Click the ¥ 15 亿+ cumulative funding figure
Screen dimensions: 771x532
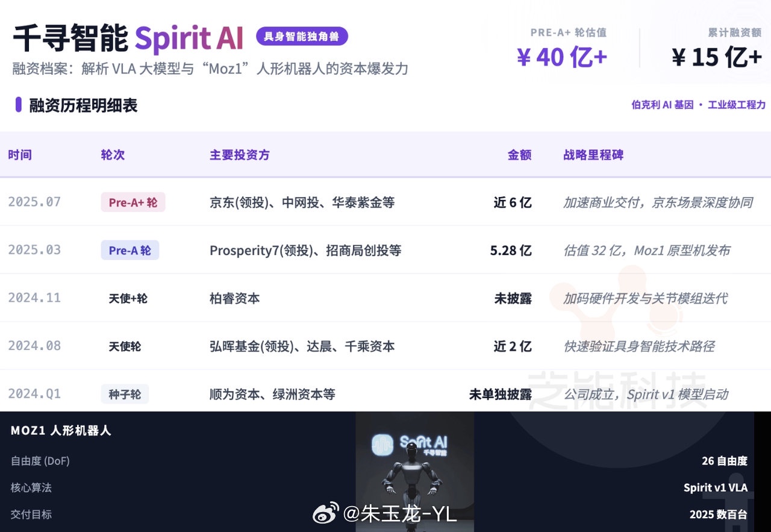click(717, 57)
